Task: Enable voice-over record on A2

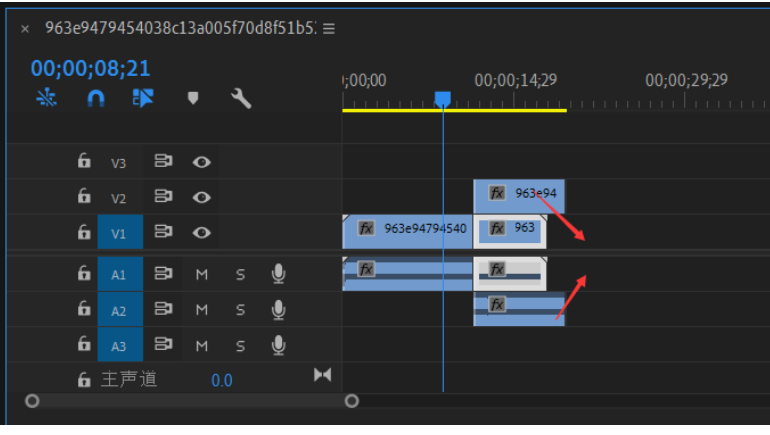Action: (278, 309)
